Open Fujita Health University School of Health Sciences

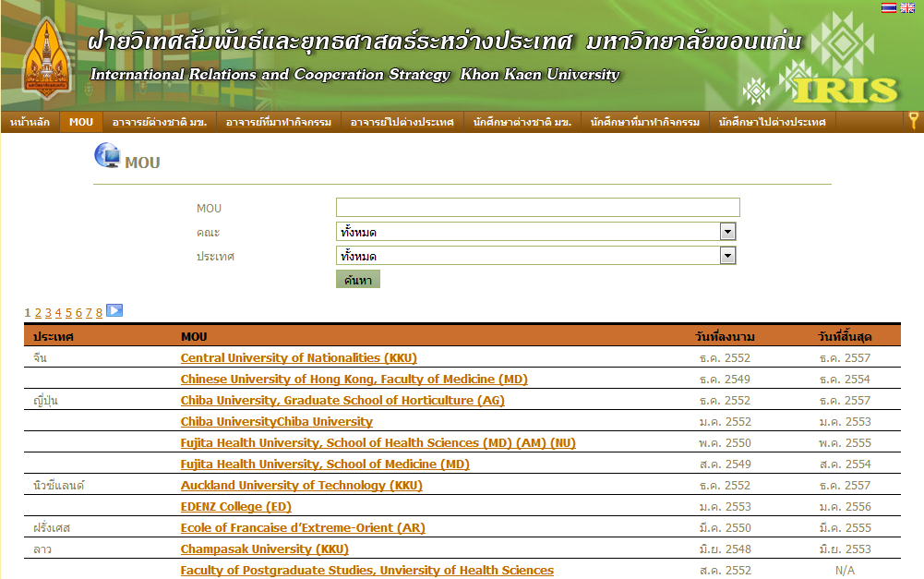(378, 443)
